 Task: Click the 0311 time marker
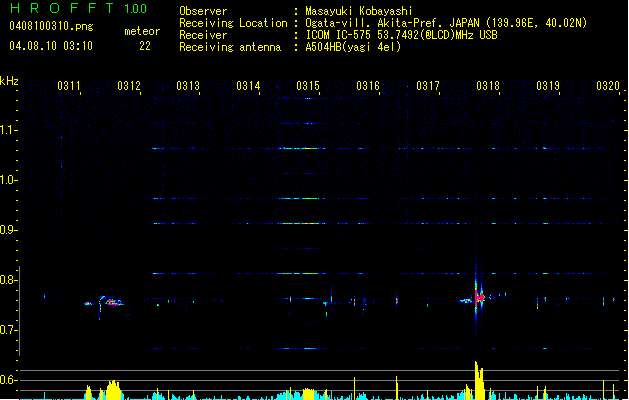click(x=69, y=86)
